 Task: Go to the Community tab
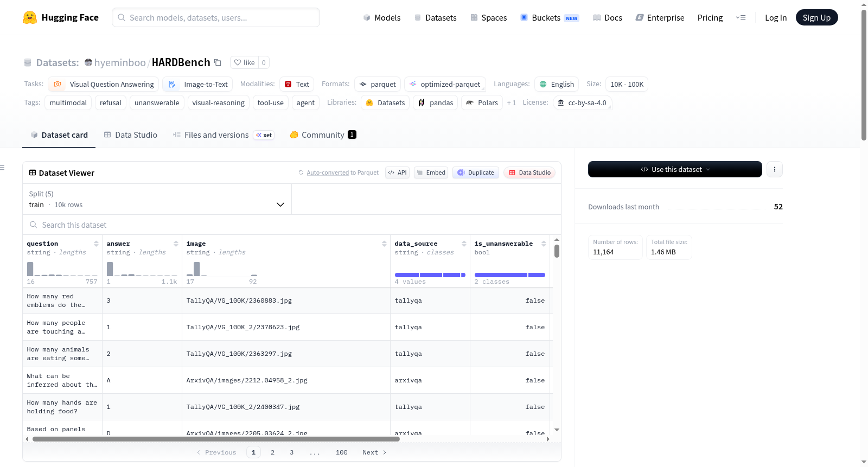[323, 135]
